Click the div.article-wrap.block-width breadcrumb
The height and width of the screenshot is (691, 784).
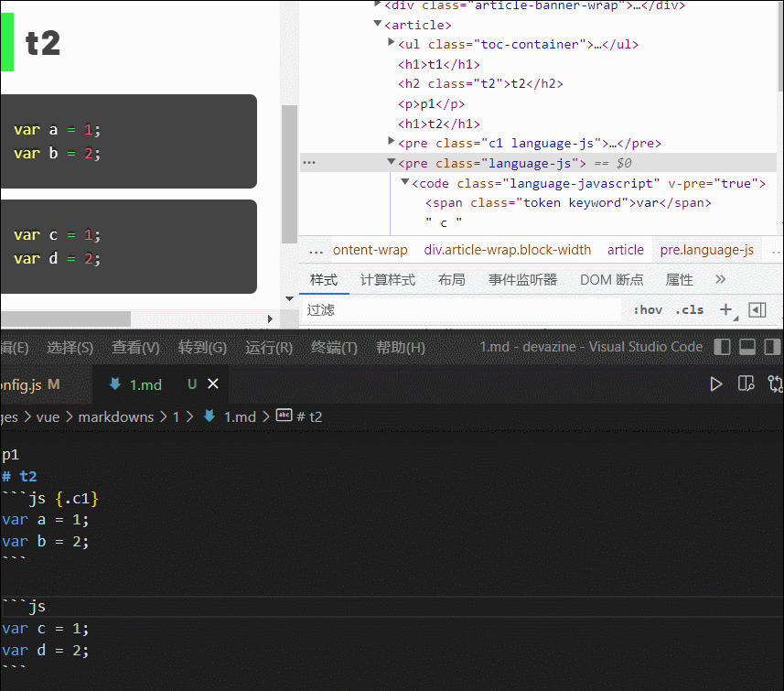click(x=508, y=250)
